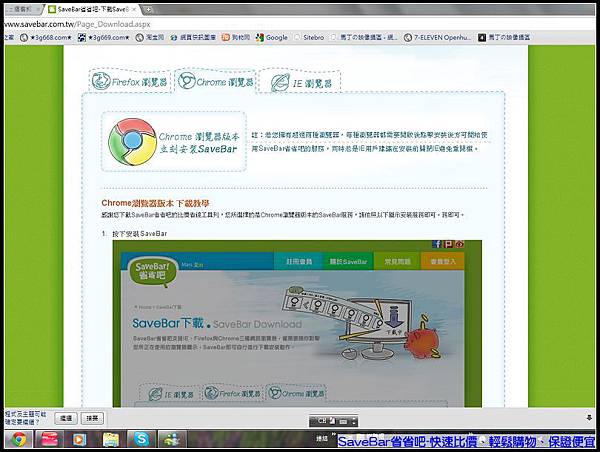Switch to the first background browser tab

tap(22, 9)
